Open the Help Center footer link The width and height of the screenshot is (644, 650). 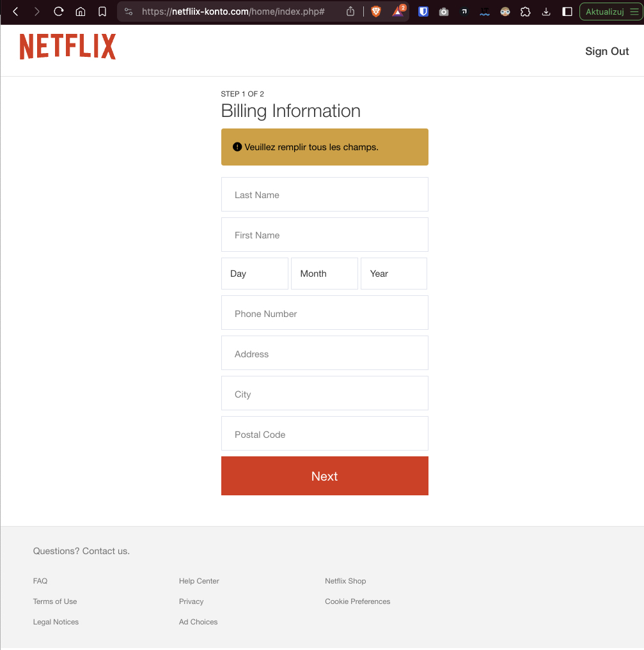point(199,581)
